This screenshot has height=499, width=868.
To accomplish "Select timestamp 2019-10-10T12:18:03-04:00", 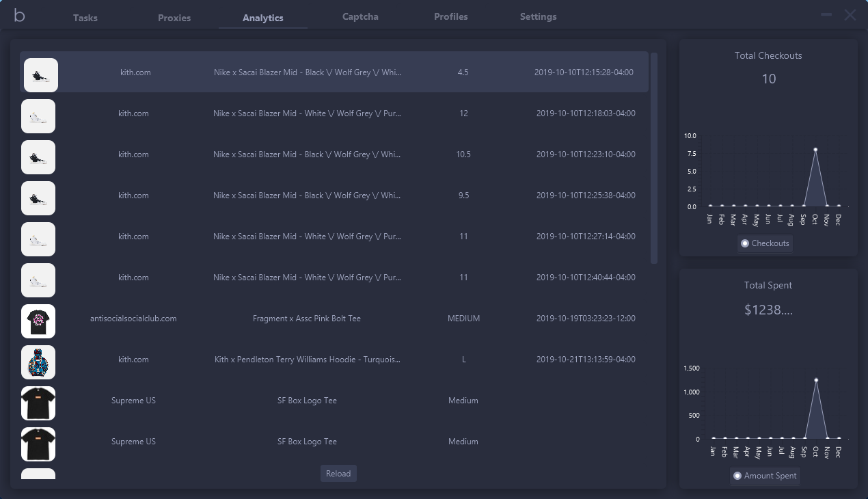I will pos(586,113).
